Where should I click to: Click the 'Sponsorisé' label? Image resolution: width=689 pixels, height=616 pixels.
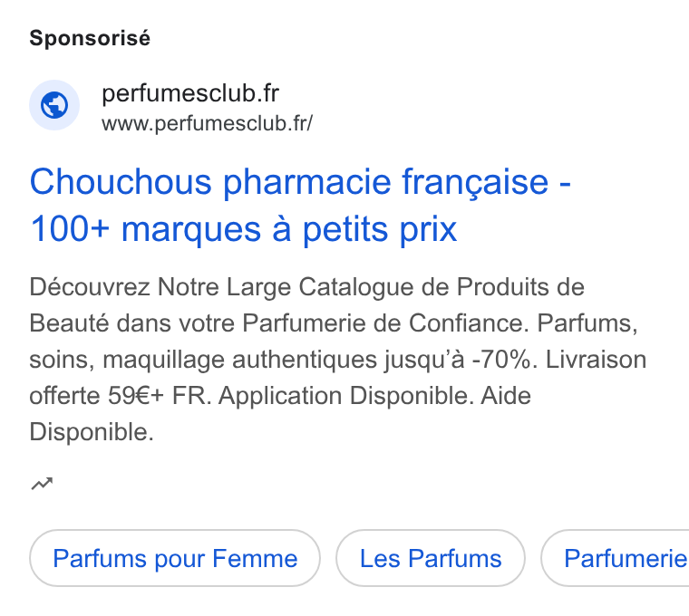(90, 38)
